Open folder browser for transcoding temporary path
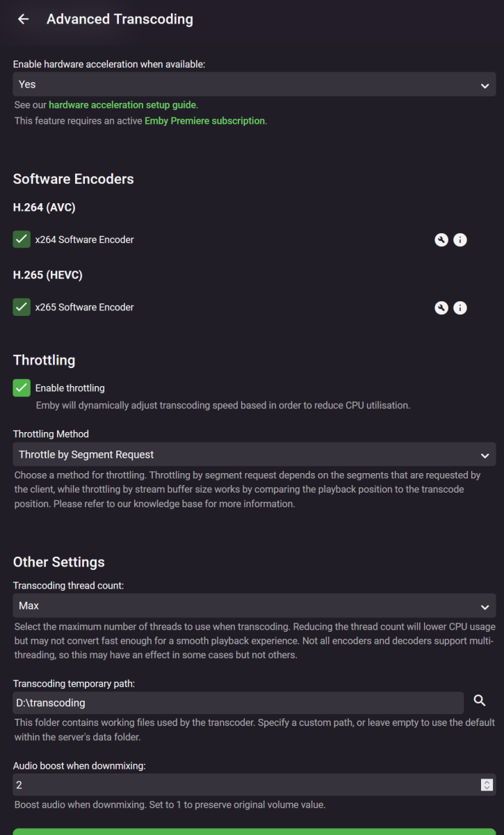504x835 pixels. pos(480,702)
